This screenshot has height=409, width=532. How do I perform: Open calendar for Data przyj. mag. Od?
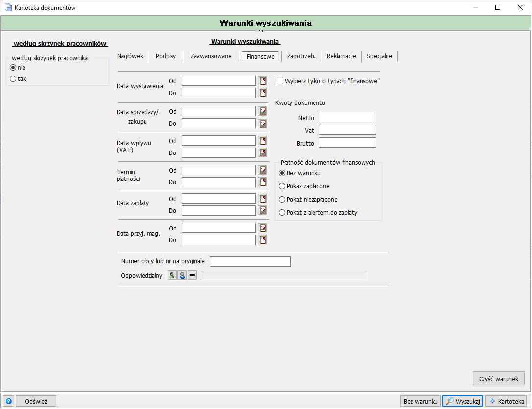click(x=262, y=228)
